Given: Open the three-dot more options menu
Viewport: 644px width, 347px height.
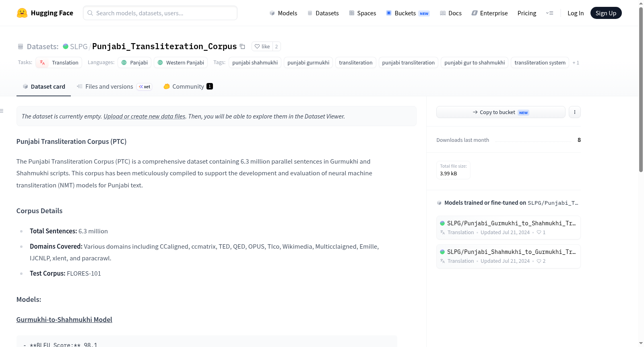Looking at the screenshot, I should tap(575, 112).
